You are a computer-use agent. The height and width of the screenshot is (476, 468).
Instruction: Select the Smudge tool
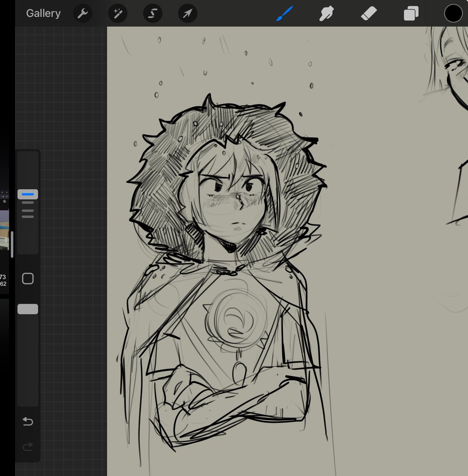(x=326, y=14)
